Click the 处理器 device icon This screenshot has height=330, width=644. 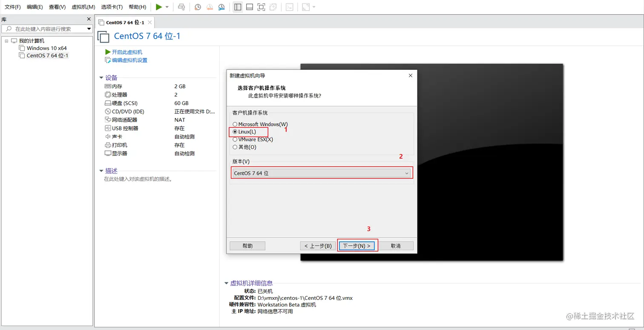point(108,95)
